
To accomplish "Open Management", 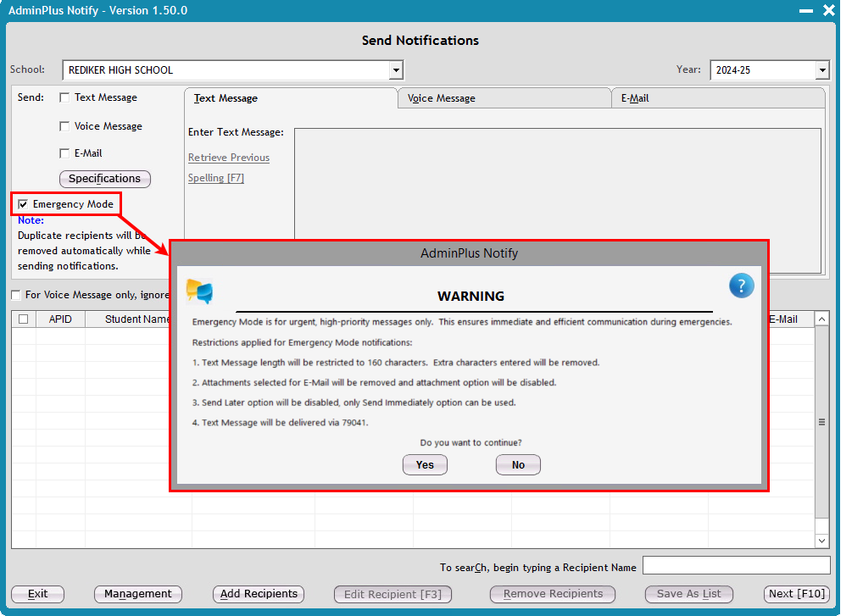I will point(138,594).
